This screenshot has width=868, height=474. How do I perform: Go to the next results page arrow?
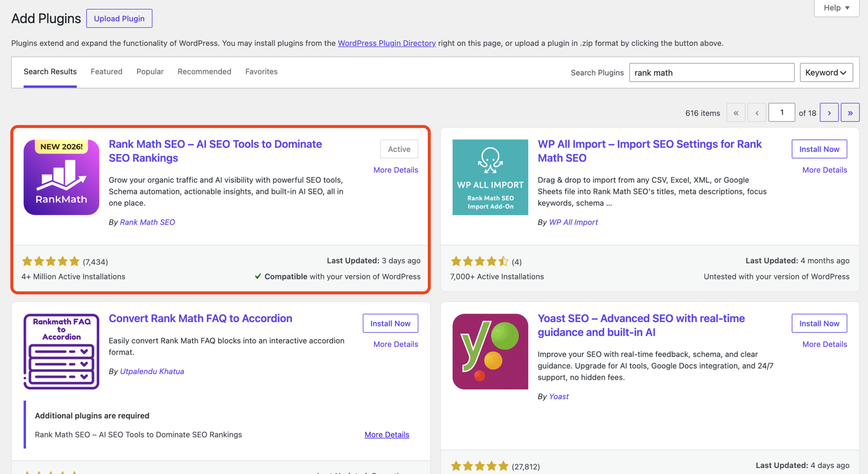pyautogui.click(x=829, y=112)
